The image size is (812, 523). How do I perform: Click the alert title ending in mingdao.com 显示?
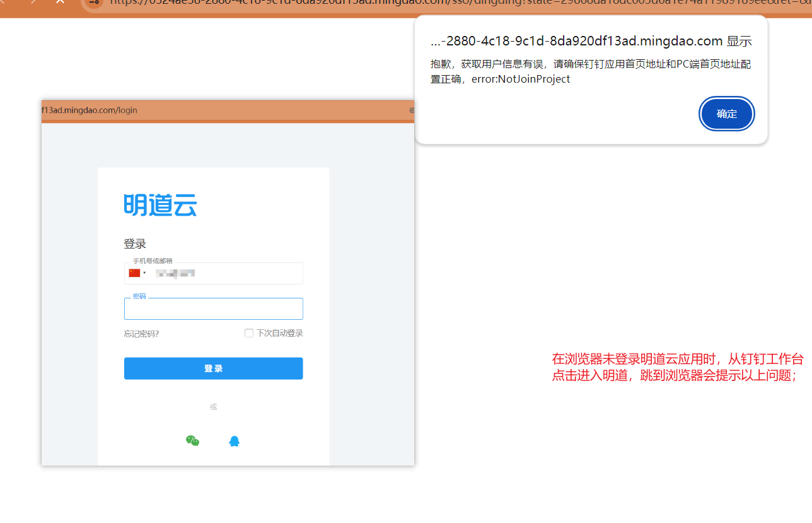coord(591,42)
